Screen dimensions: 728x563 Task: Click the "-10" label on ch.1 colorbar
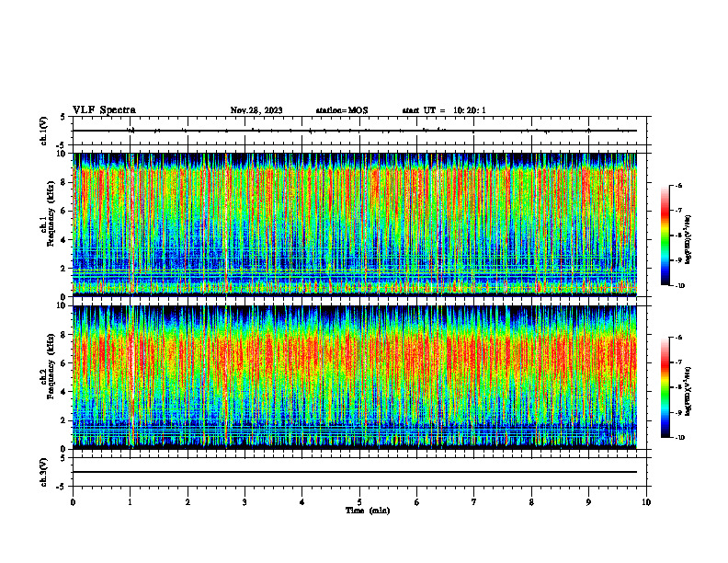click(x=678, y=286)
